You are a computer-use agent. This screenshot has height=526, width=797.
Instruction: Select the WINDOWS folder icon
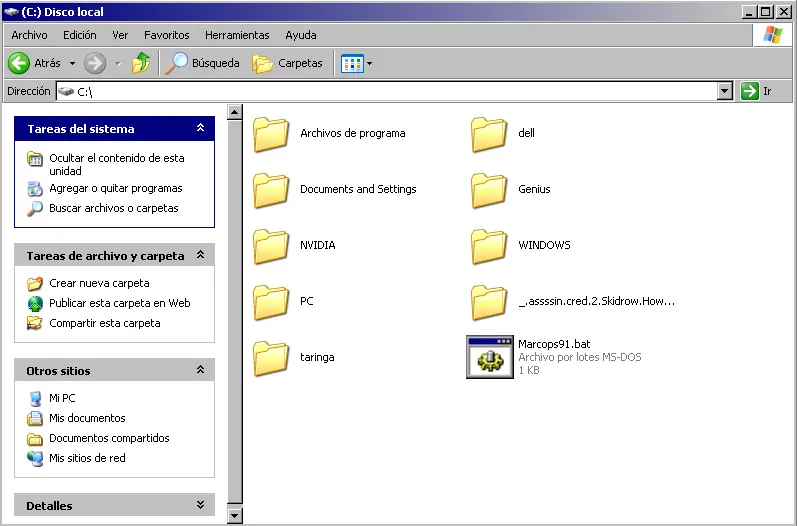(489, 245)
